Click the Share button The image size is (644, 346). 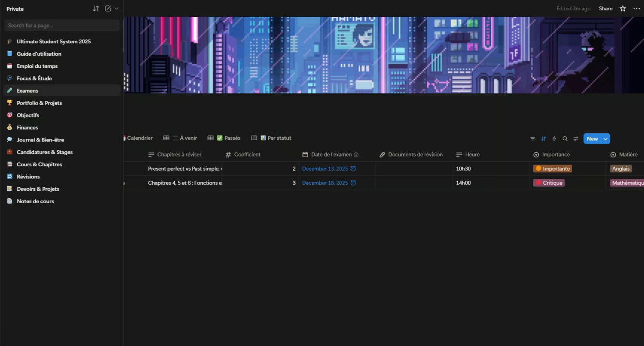606,9
